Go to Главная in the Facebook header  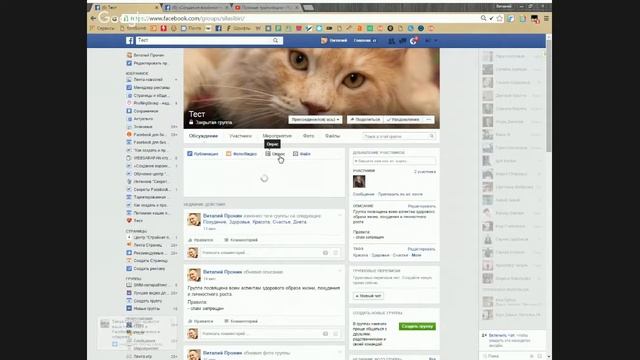(362, 40)
